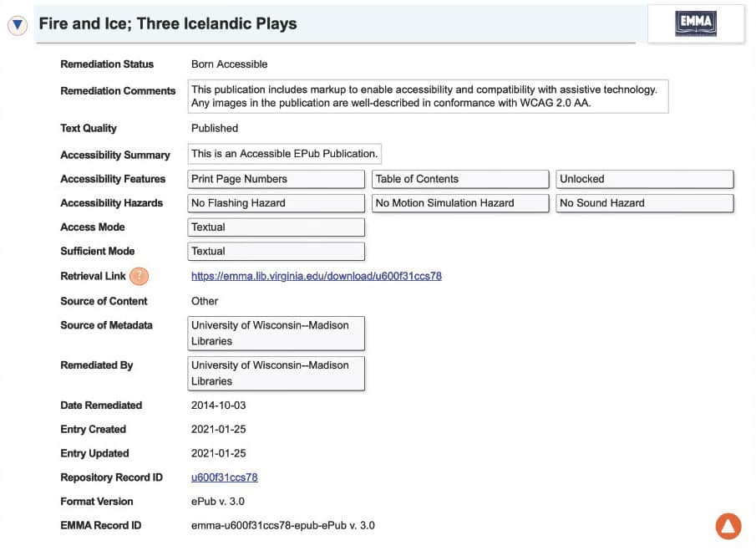
Task: Open the emma.lib.virginia.edu download link
Action: pyautogui.click(x=316, y=276)
